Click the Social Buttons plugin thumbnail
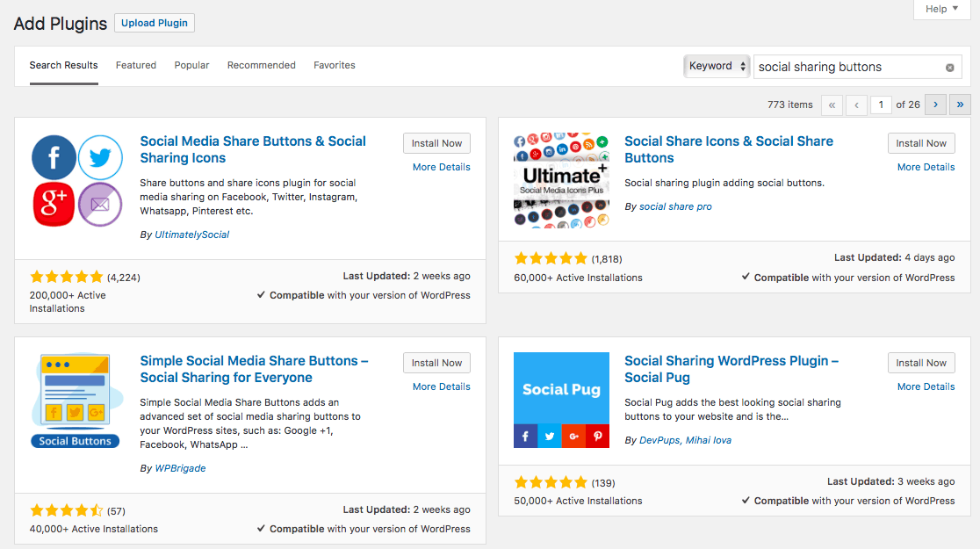Image resolution: width=980 pixels, height=549 pixels. pos(77,401)
